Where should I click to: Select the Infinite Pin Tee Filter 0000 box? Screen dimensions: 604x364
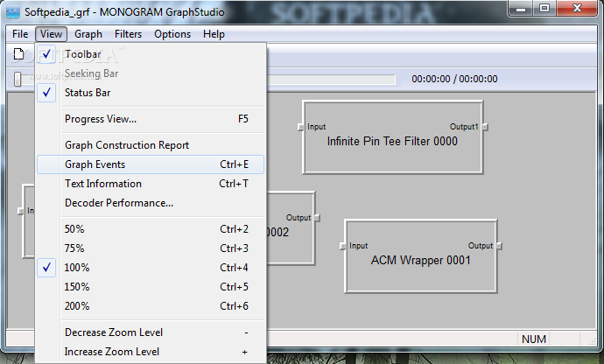pyautogui.click(x=392, y=137)
